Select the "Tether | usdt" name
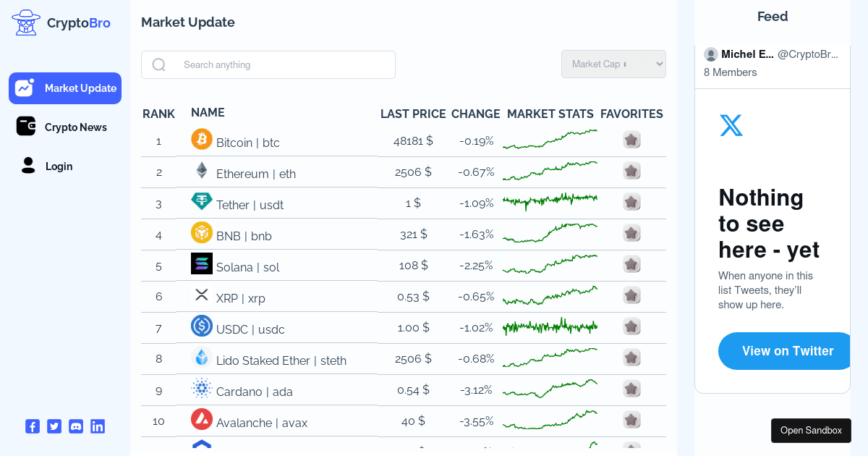The image size is (868, 456). point(250,205)
